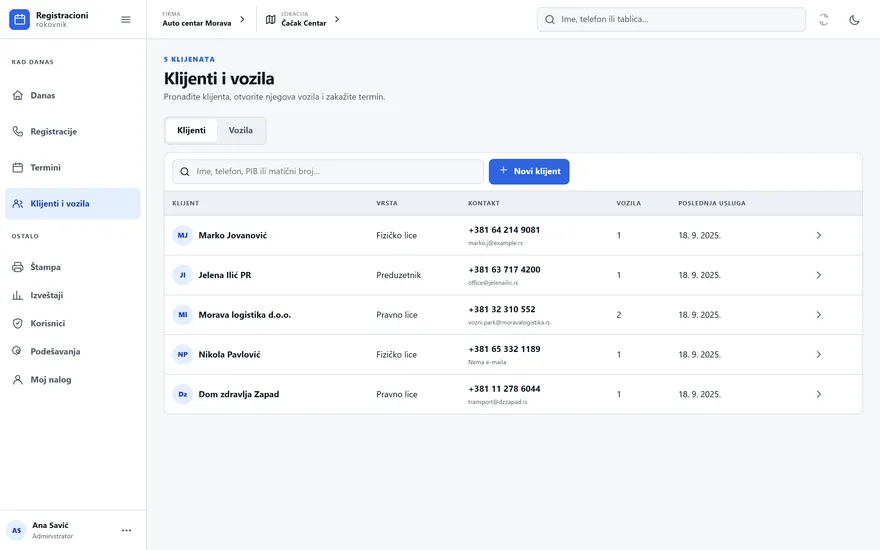
Task: Open Podešavanja page link
Action: (x=73, y=351)
